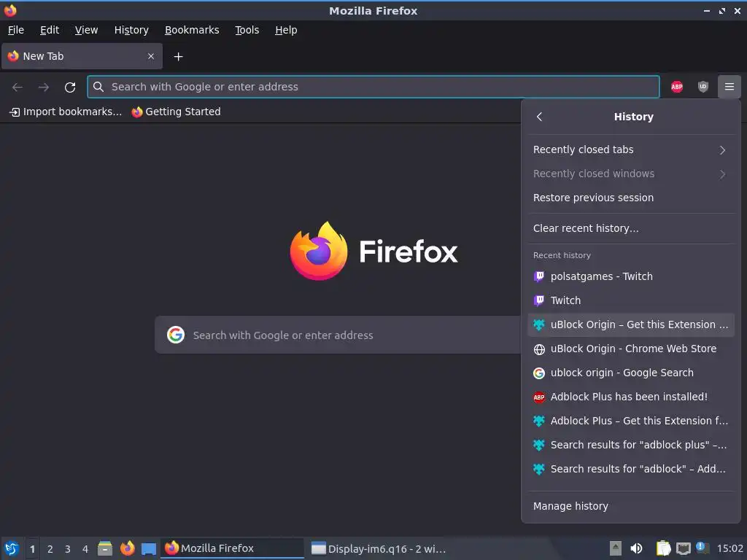The image size is (747, 560).
Task: Expand Recently closed tabs submenu
Action: [631, 149]
